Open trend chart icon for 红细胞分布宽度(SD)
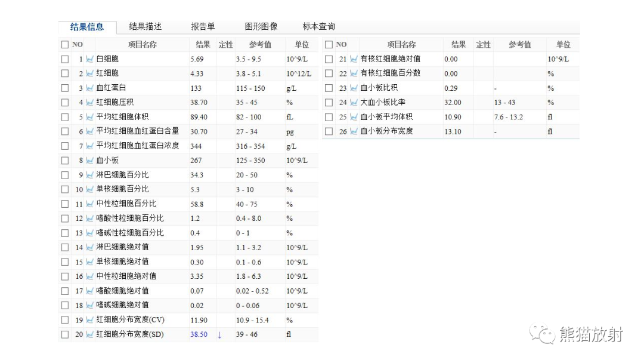The image size is (644, 363). pyautogui.click(x=89, y=334)
